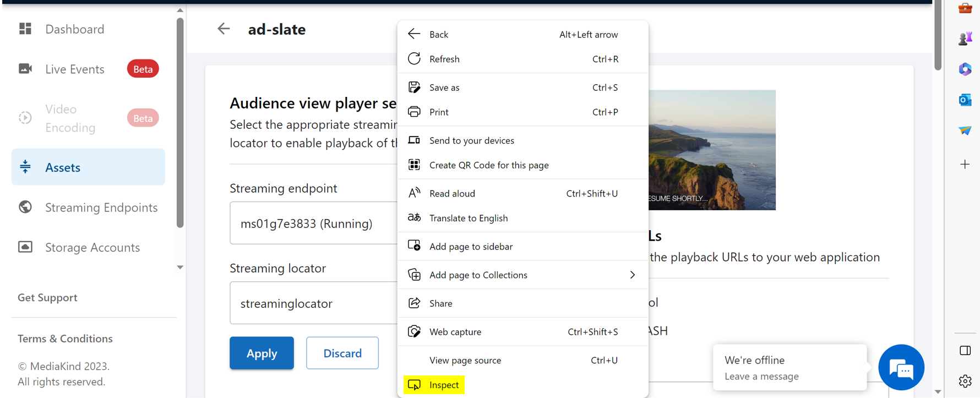Open the Streaming locator dropdown
The height and width of the screenshot is (398, 980).
click(x=313, y=303)
